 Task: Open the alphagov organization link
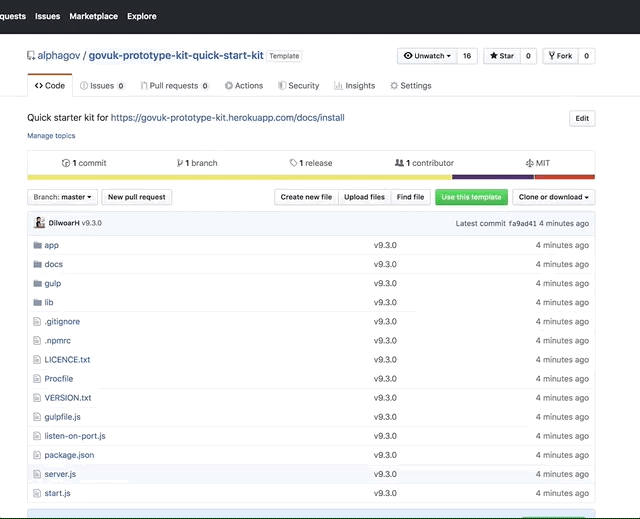pyautogui.click(x=59, y=55)
